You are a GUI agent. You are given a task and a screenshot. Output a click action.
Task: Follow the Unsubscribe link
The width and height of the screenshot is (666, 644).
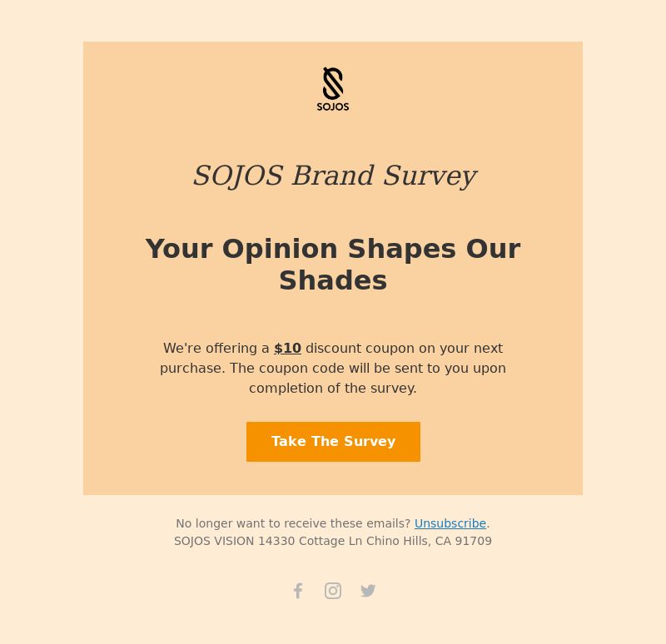click(x=450, y=523)
